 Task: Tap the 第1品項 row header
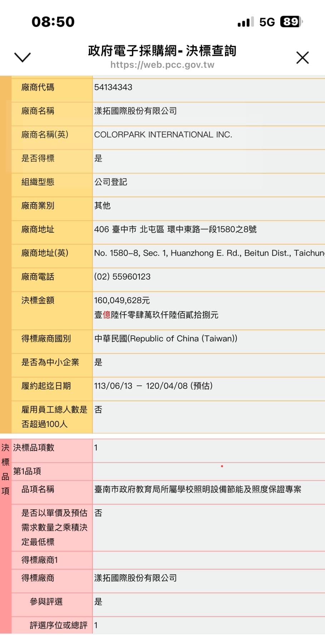coord(27,471)
